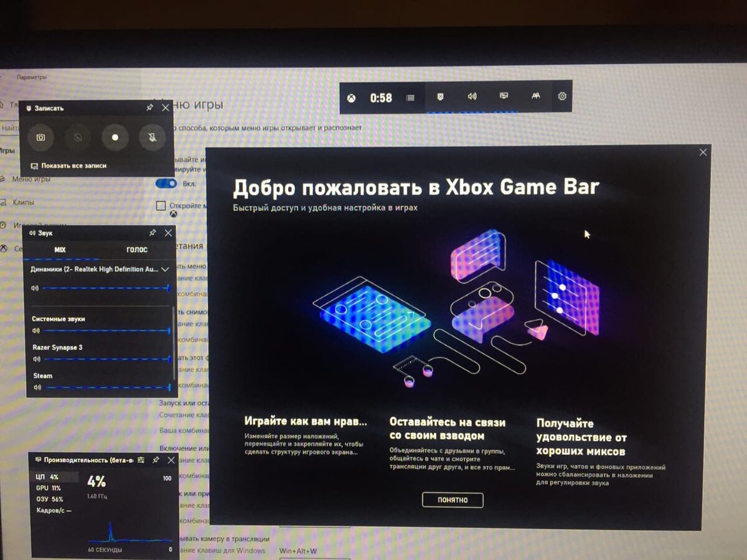The image size is (747, 560).
Task: Close the Звук audio widget
Action: (x=168, y=233)
